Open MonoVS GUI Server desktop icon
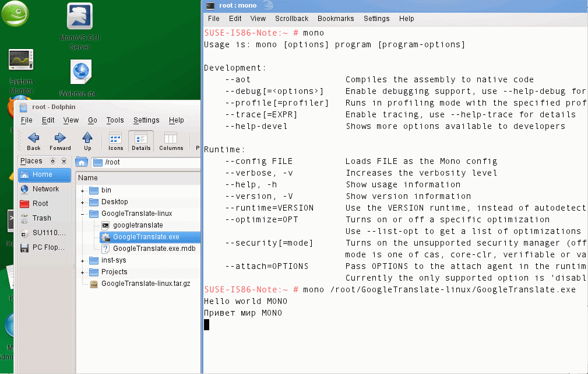Viewport: 588px width, 374px height. coord(80,16)
